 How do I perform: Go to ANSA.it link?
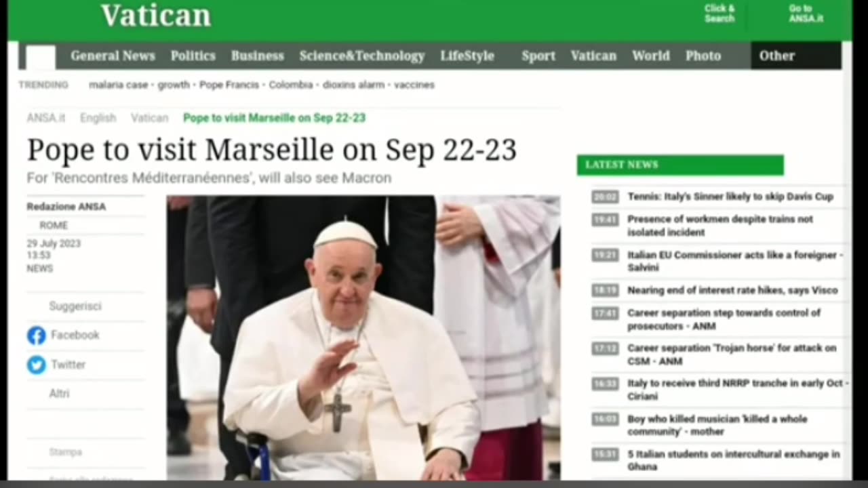[806, 14]
